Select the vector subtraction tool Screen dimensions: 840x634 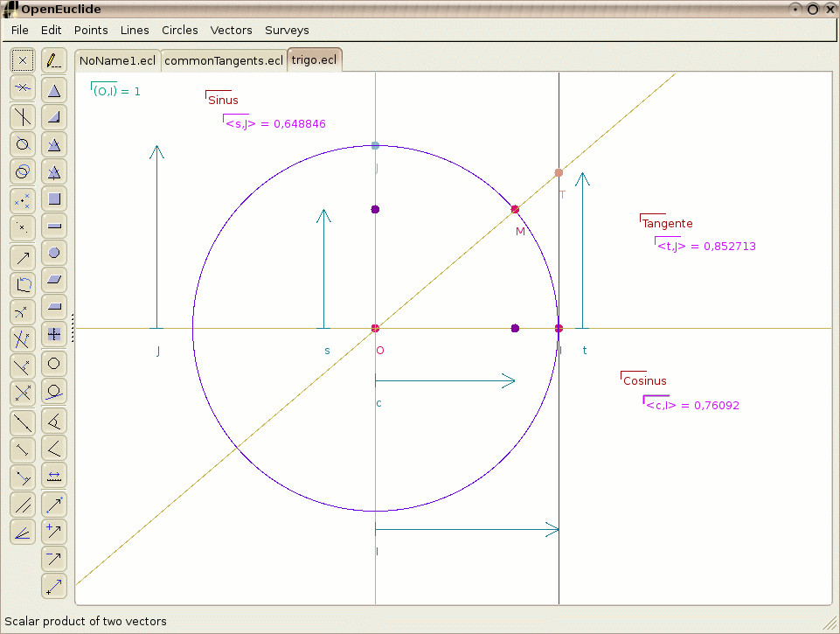tap(54, 559)
